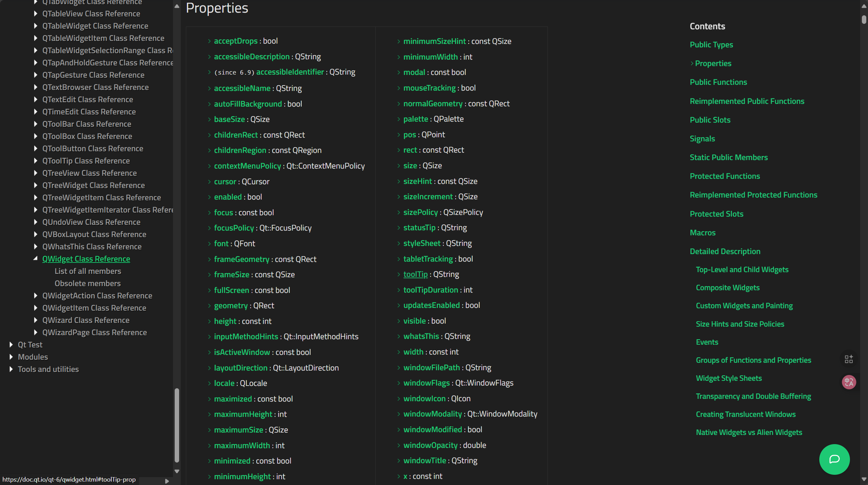
Task: Click sidebar scroll-down arrow
Action: tap(177, 471)
